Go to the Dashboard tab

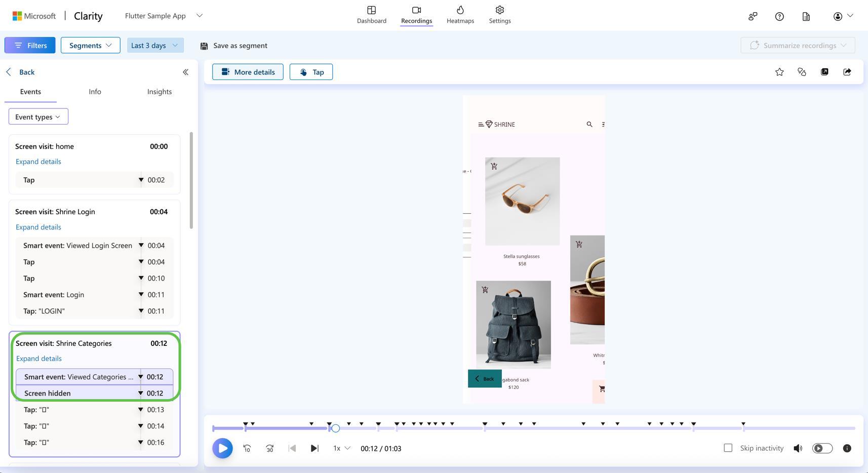pos(372,15)
